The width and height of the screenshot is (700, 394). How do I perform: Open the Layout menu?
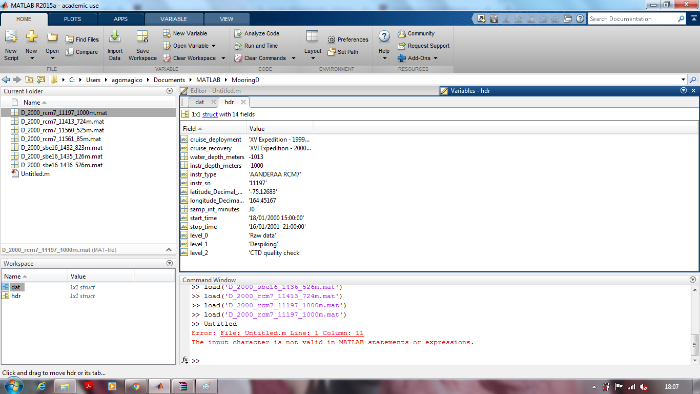(312, 45)
